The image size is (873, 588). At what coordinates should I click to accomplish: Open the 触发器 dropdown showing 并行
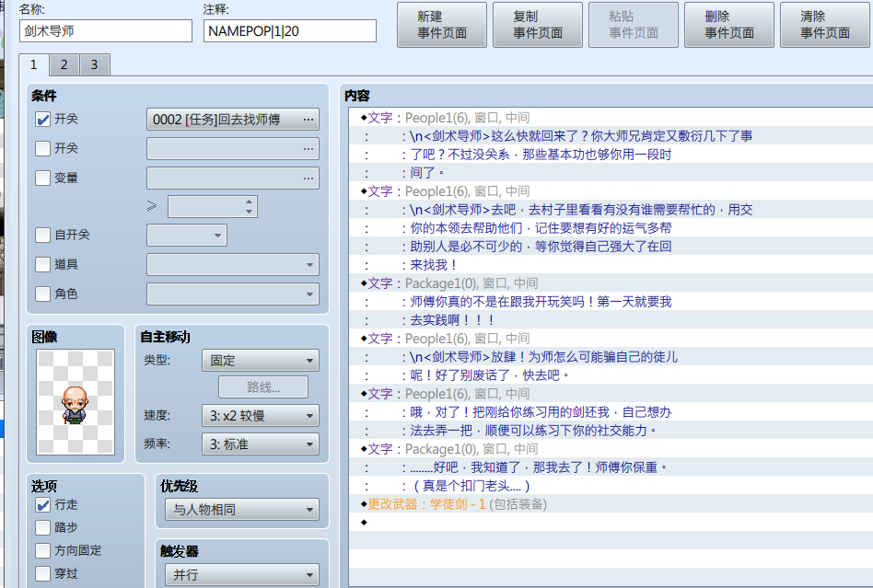(x=242, y=574)
